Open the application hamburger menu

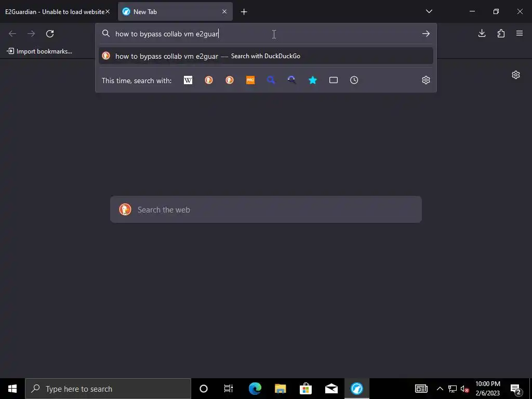coord(520,33)
